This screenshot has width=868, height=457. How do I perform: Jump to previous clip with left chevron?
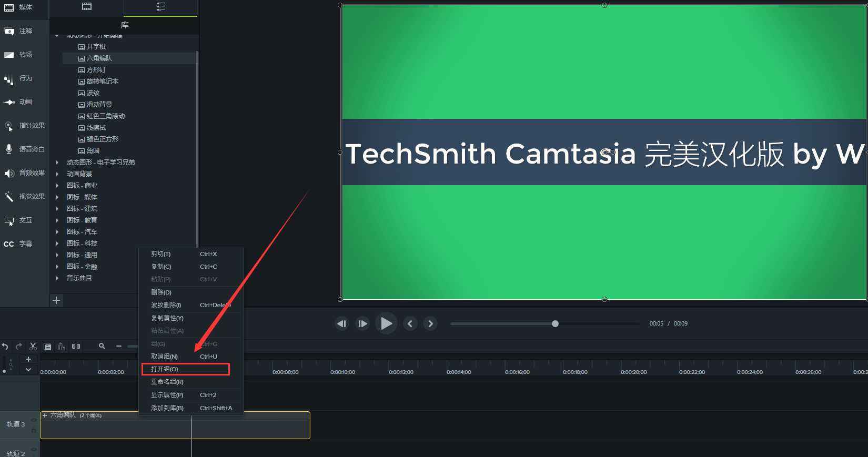coord(410,323)
